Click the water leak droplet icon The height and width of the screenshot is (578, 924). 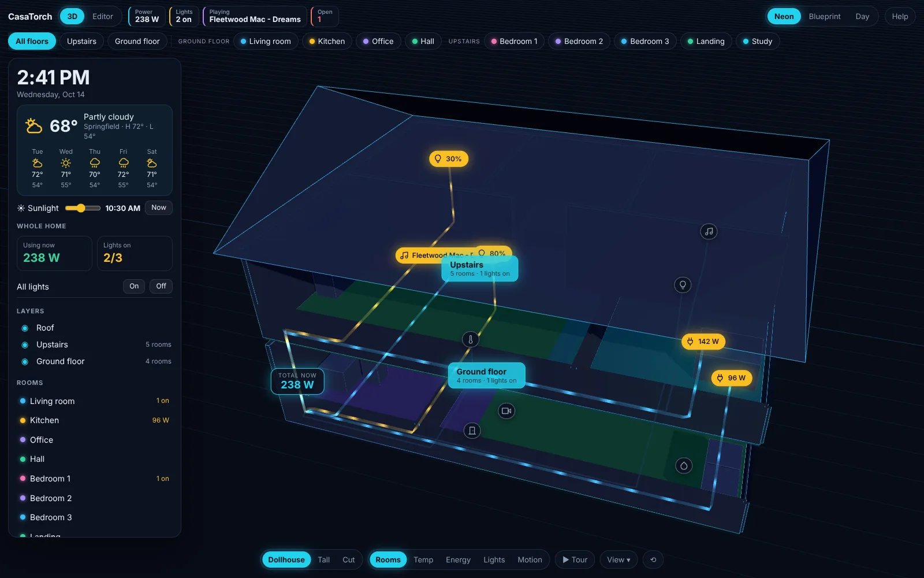[684, 466]
